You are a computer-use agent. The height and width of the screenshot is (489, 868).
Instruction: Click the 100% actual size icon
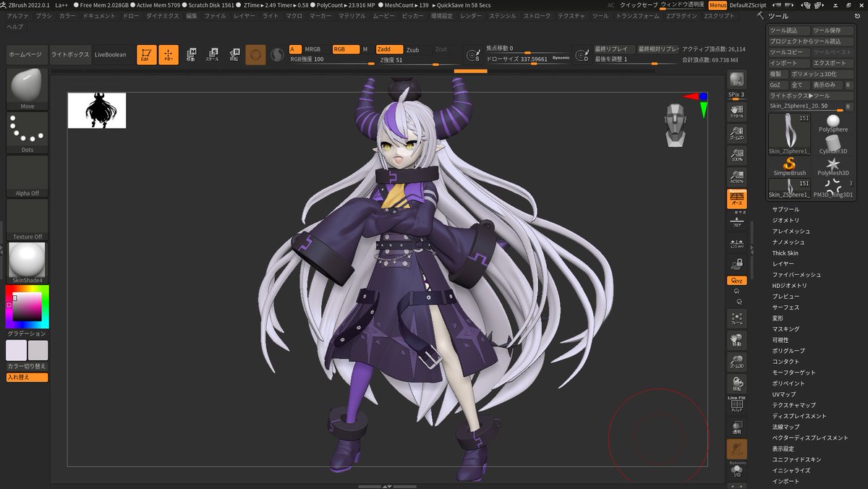(x=736, y=155)
